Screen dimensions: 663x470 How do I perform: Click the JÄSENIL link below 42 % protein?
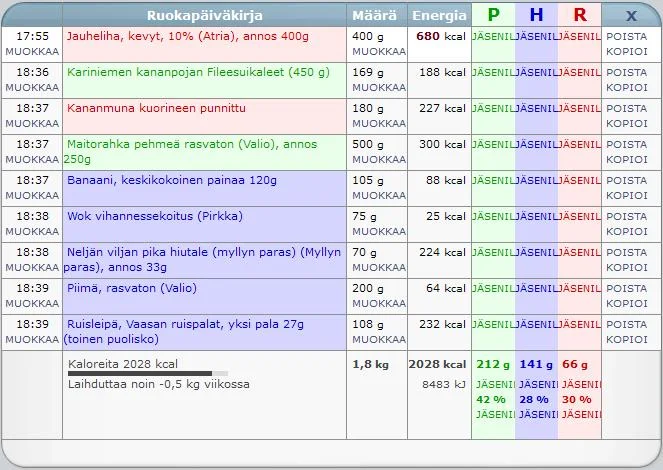[x=494, y=414]
